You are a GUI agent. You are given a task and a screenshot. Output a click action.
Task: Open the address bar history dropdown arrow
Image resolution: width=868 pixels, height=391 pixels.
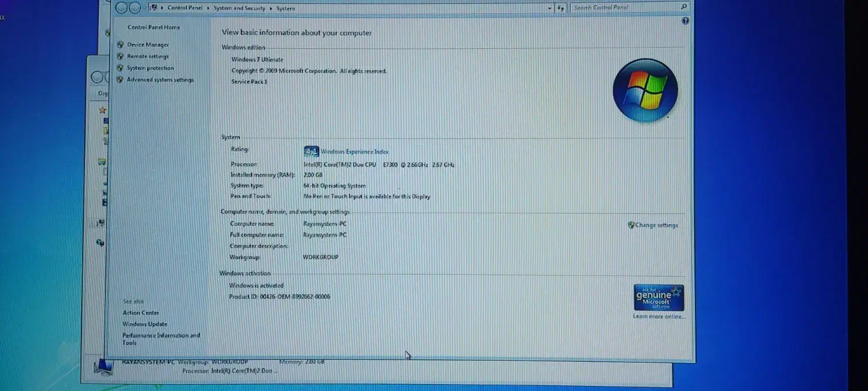pyautogui.click(x=550, y=8)
